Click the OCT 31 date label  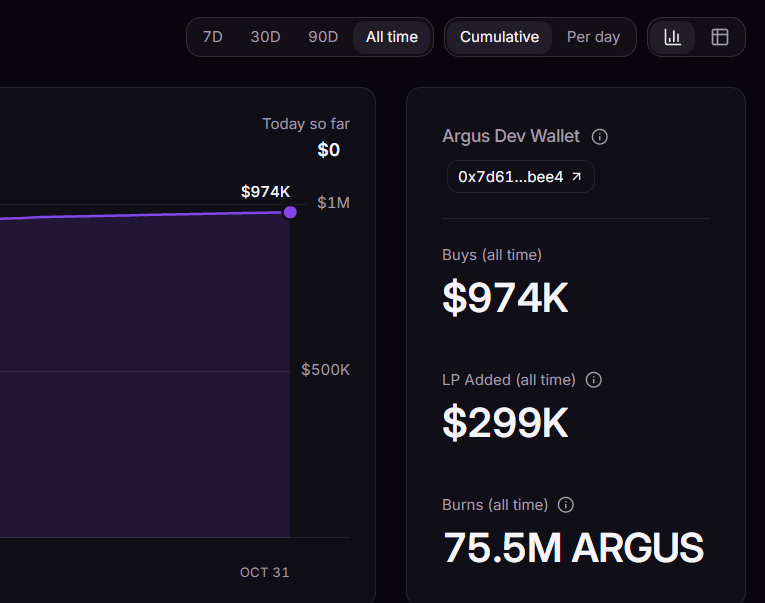[x=264, y=572]
